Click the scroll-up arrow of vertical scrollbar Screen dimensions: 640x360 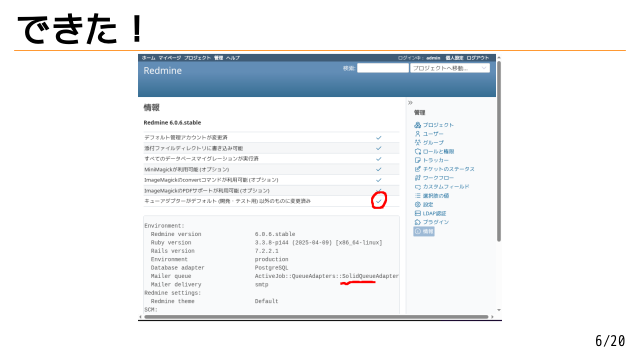tap(499, 58)
